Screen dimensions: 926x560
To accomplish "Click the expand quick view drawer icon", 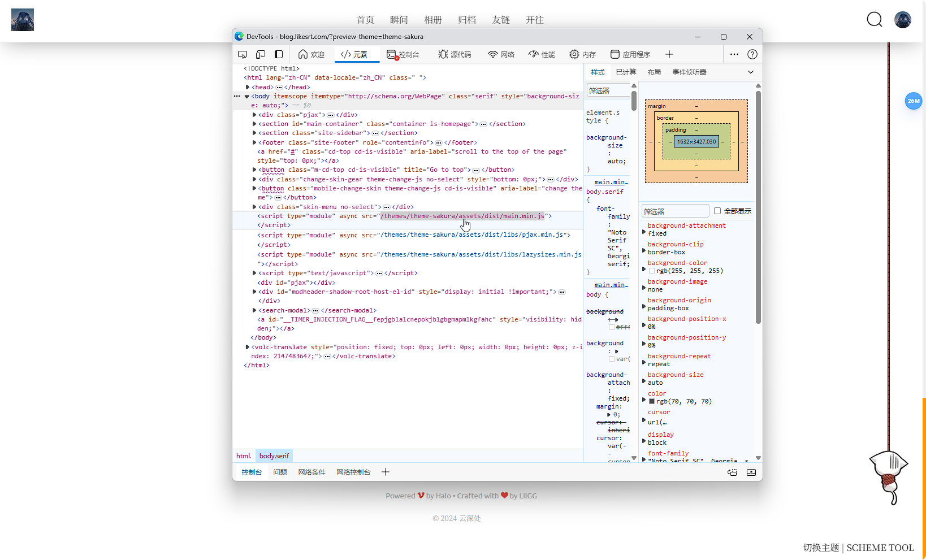I will tap(751, 472).
